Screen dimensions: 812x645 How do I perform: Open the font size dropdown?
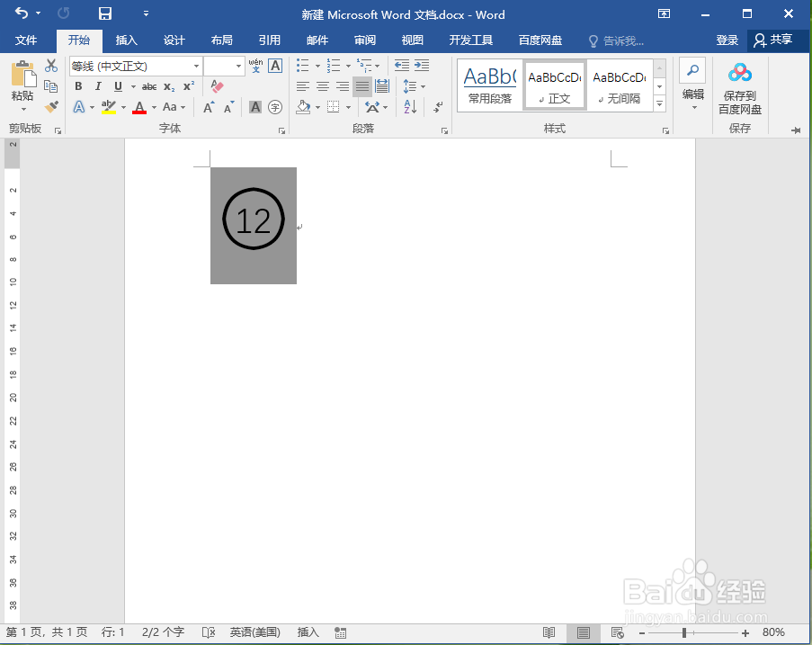click(238, 66)
